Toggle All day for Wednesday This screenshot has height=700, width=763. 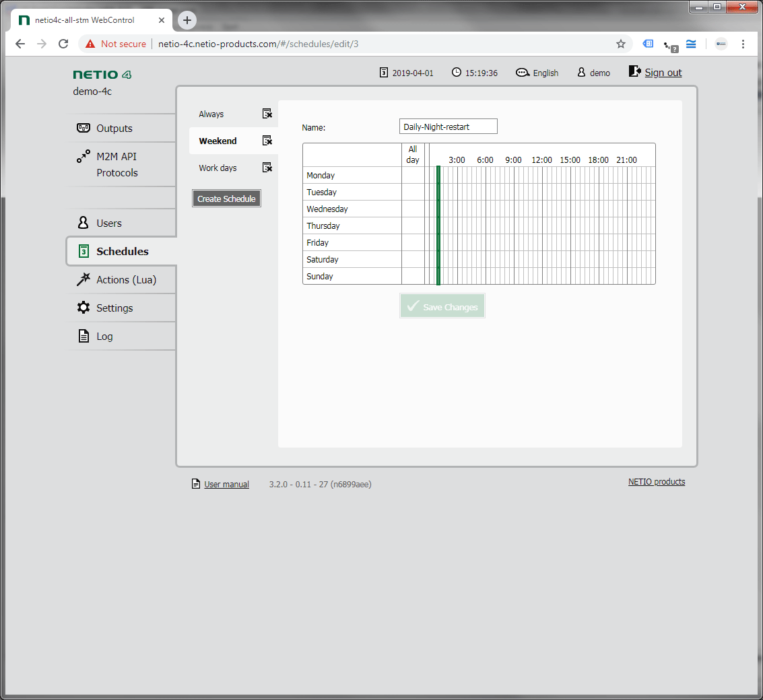(413, 209)
